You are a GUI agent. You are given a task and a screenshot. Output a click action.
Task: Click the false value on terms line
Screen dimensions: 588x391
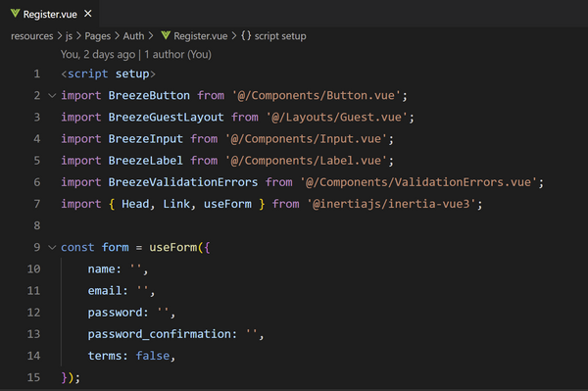[153, 356]
